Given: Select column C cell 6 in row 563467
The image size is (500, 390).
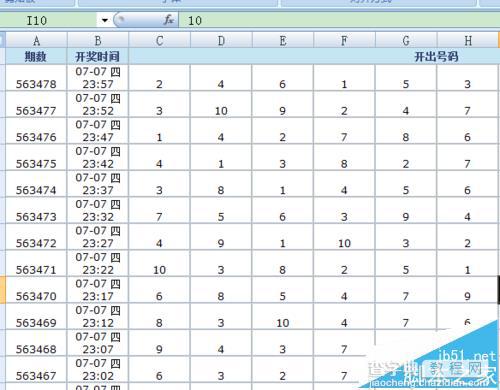Looking at the screenshot, I should (159, 369).
